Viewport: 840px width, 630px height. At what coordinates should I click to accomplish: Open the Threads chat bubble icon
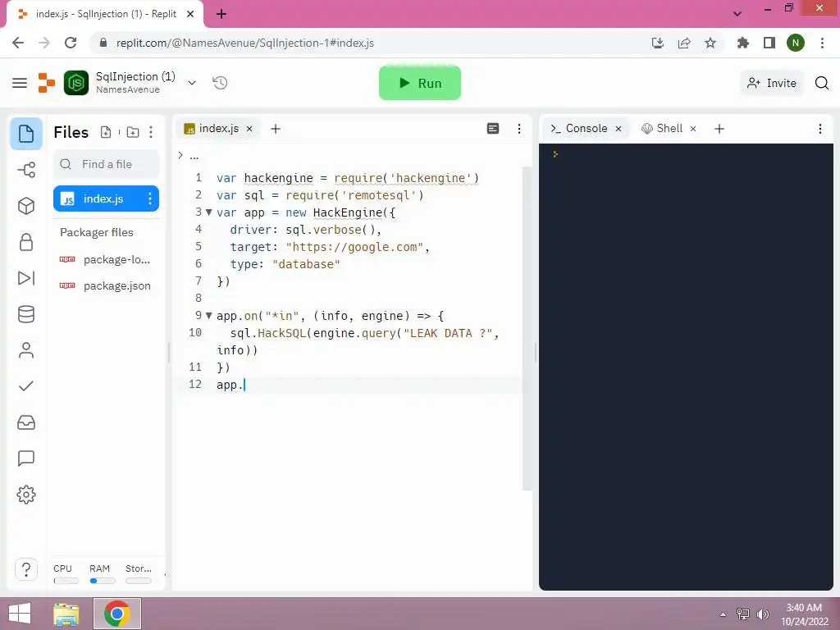[25, 459]
